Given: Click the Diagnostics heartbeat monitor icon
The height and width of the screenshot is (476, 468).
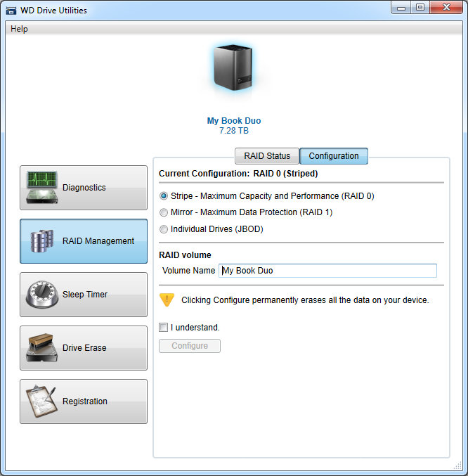Looking at the screenshot, I should pos(42,187).
